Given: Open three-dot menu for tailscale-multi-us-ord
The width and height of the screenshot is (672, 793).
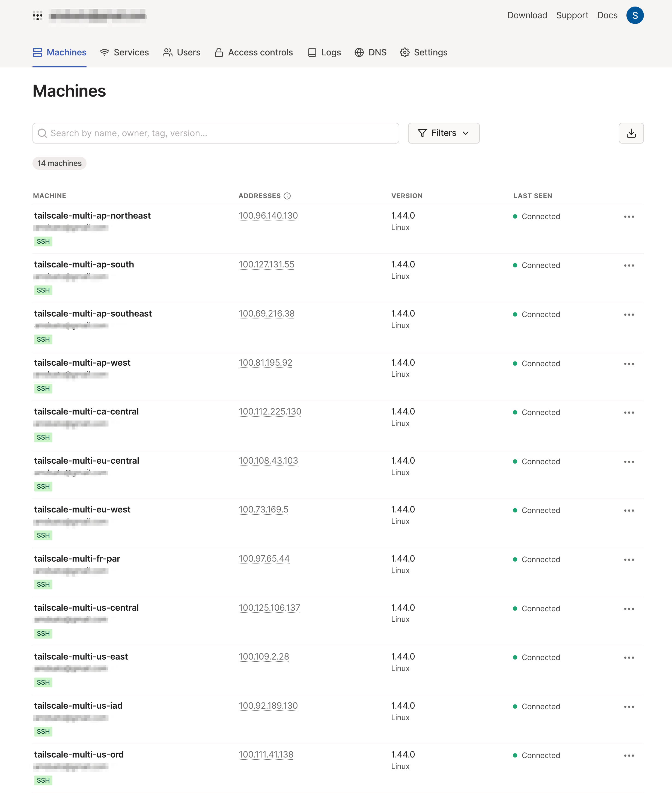Looking at the screenshot, I should 629,755.
